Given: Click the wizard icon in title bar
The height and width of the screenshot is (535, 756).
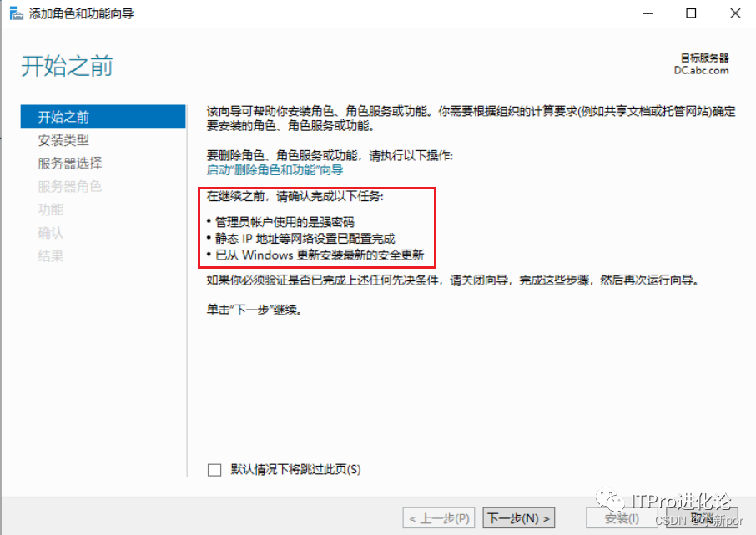Looking at the screenshot, I should (16, 13).
